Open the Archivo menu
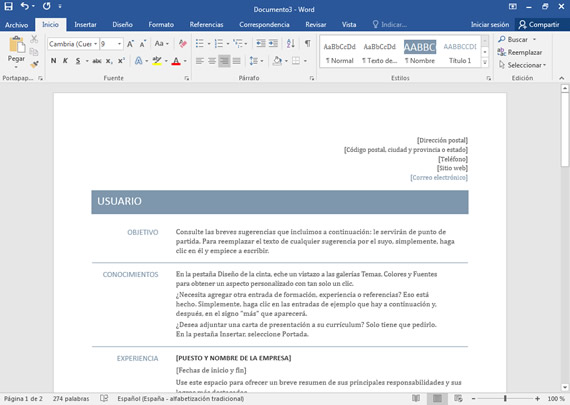 click(17, 25)
